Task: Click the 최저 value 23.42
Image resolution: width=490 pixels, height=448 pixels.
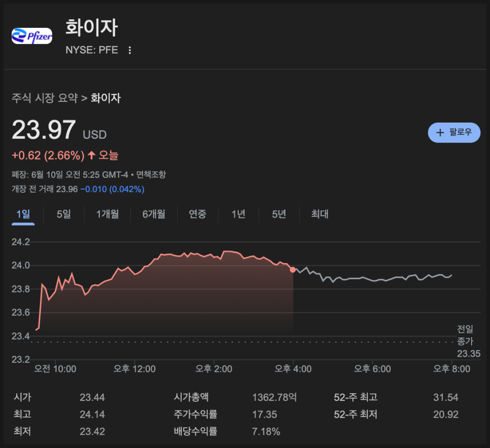Action: 92,432
